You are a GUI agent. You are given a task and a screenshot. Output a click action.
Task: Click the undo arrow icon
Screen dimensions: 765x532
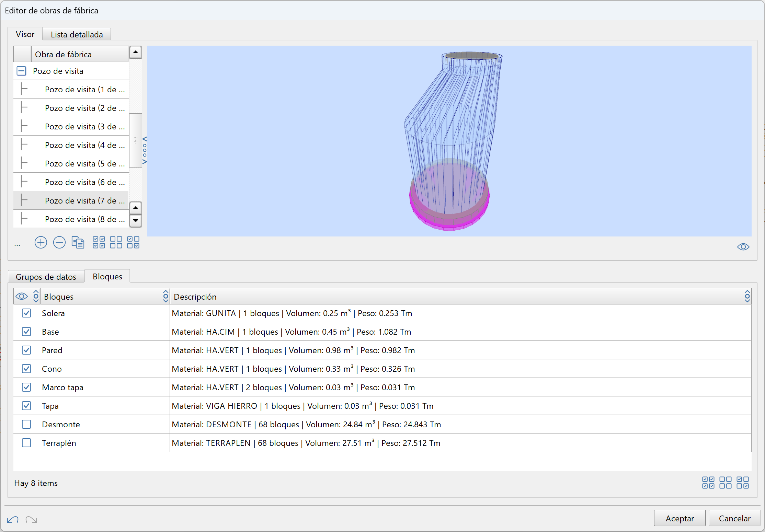pyautogui.click(x=13, y=520)
